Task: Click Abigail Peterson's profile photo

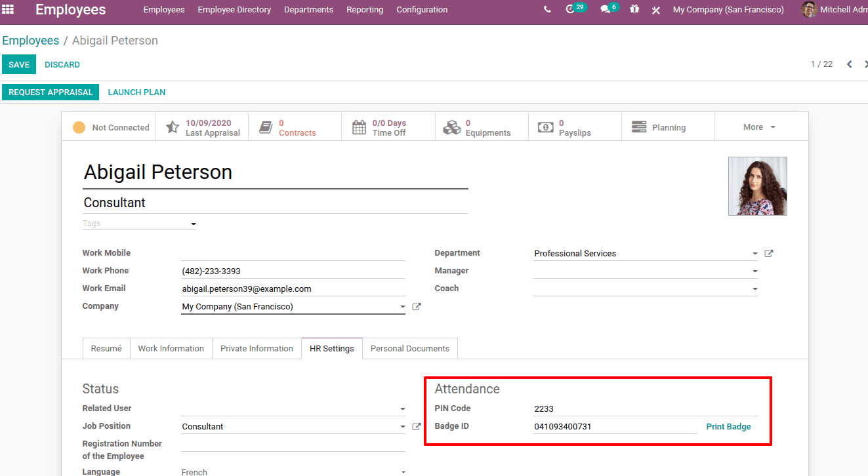Action: 758,186
